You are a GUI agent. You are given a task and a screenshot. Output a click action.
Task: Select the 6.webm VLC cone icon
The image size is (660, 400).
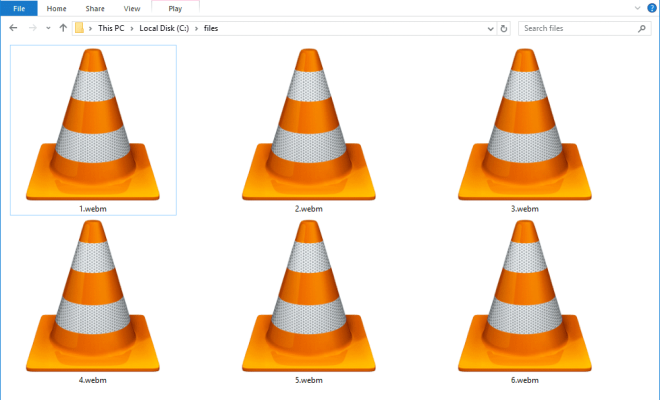click(524, 296)
